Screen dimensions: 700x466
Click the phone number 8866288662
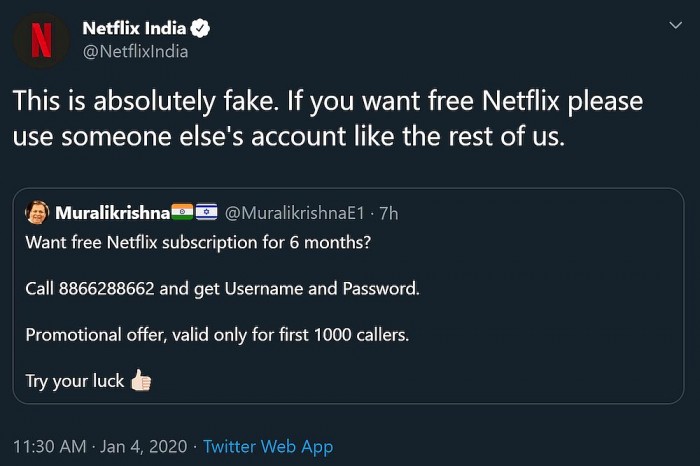click(x=107, y=289)
